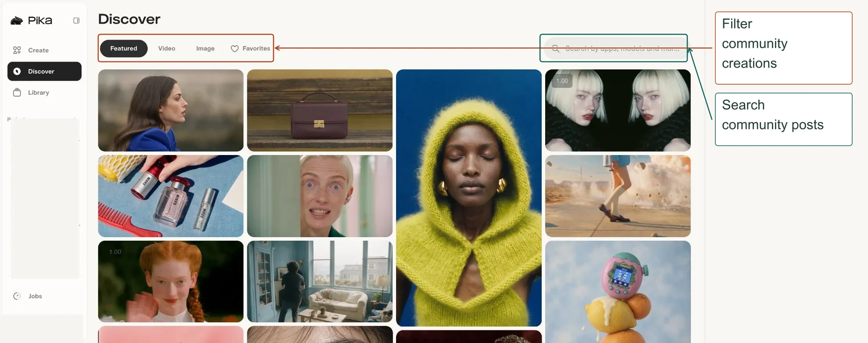Viewport: 868px width, 343px height.
Task: Open Create via its sidebar icon
Action: [x=17, y=50]
